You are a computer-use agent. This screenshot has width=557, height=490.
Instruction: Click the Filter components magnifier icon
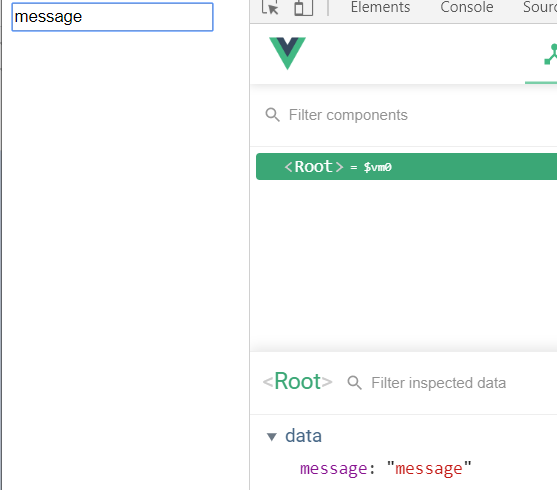[x=272, y=115]
